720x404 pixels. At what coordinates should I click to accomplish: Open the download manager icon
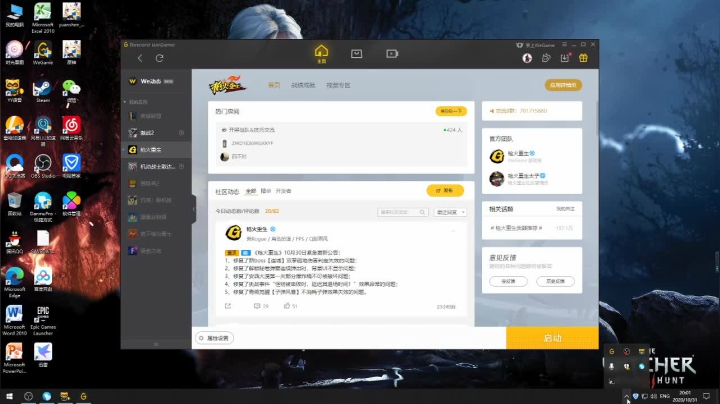[565, 58]
